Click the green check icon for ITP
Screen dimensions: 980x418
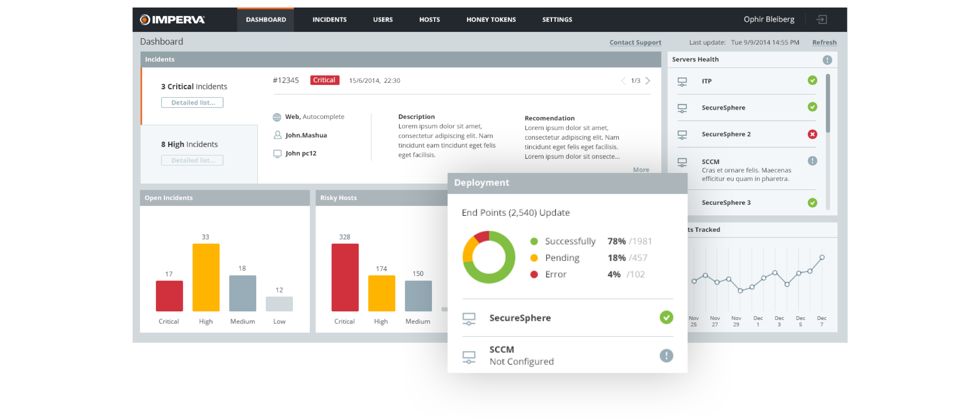tap(812, 81)
